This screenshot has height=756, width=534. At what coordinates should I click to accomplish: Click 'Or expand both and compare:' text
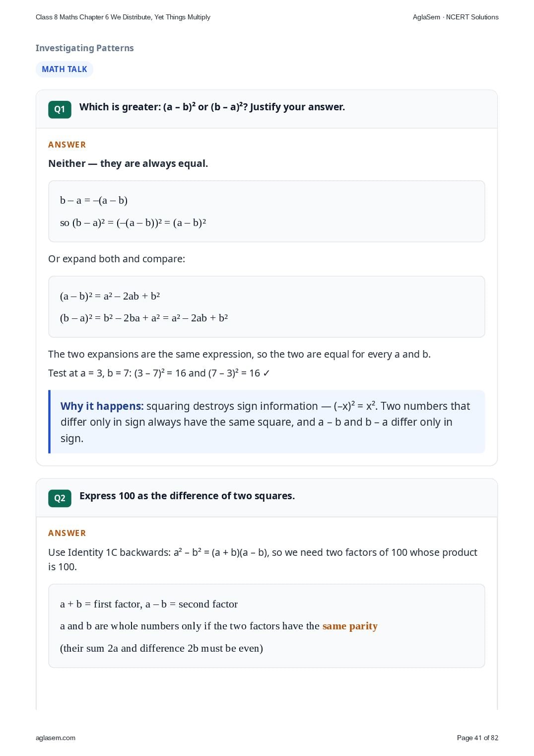[117, 259]
